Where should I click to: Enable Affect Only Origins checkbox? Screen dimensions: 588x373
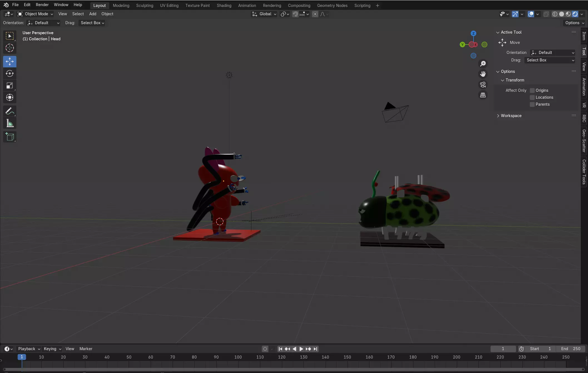(532, 90)
